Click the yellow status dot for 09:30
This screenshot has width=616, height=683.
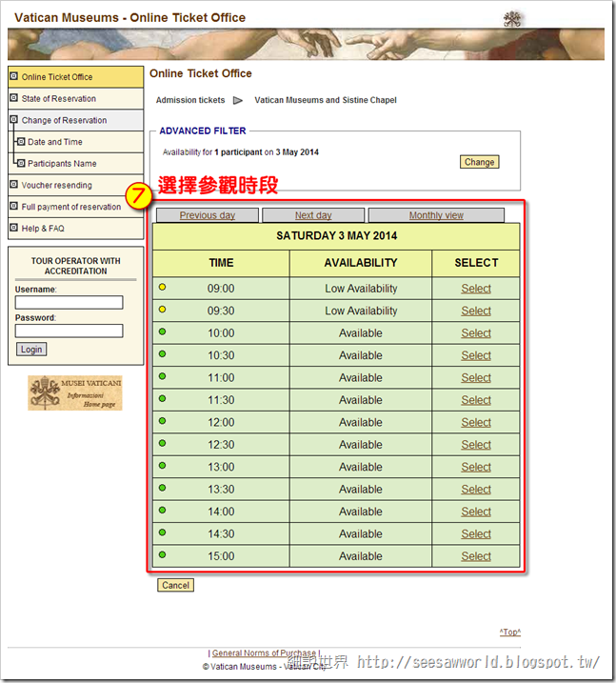tap(163, 310)
